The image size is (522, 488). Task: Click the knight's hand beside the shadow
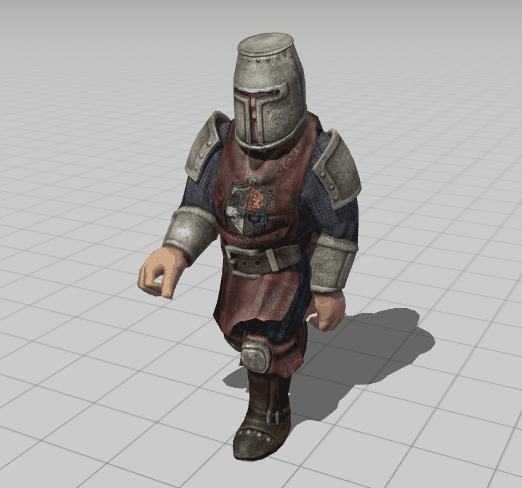[x=327, y=311]
